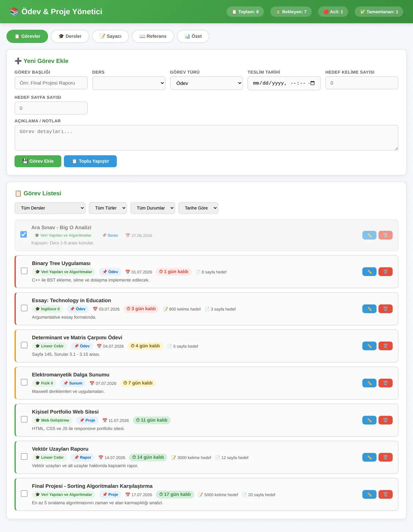Delete the Elektromanyetik Dalga Sunumu task
The image size is (413, 532).
pyautogui.click(x=385, y=383)
